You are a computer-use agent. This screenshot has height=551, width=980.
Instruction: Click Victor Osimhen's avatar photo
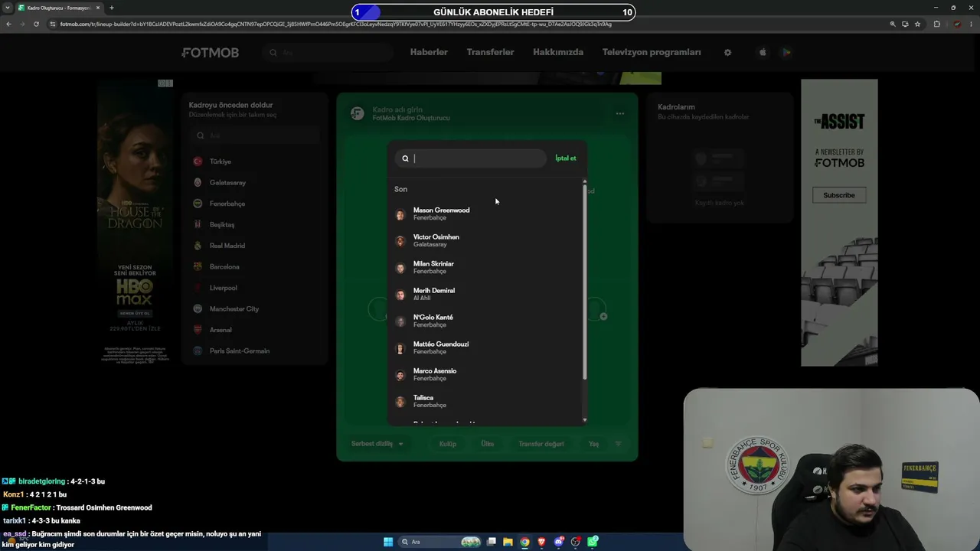pos(400,241)
